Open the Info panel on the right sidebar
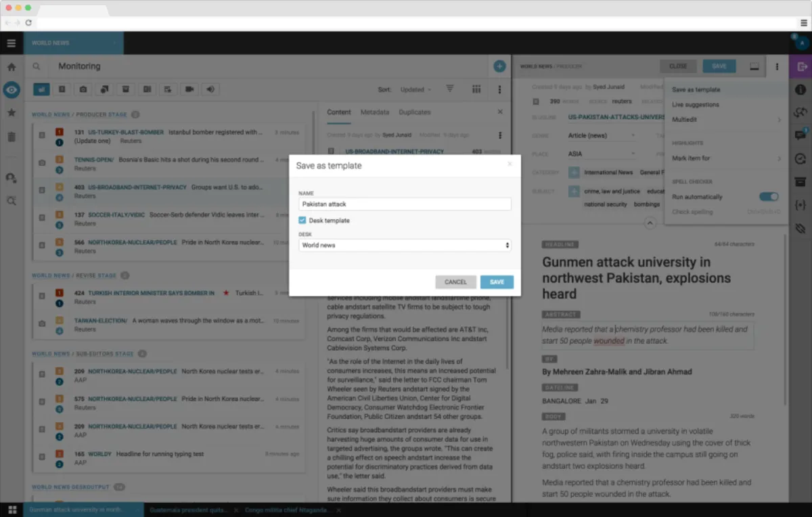Screen dimensions: 812x517 coord(801,89)
